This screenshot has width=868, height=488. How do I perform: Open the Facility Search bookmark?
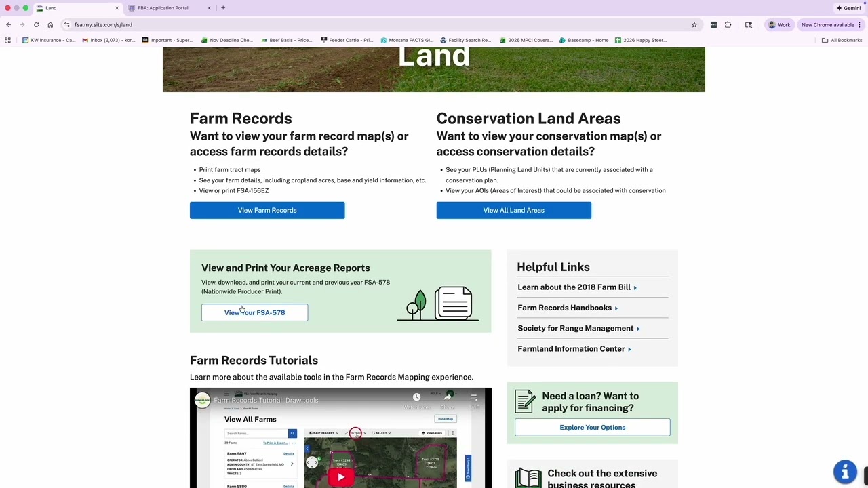(466, 40)
